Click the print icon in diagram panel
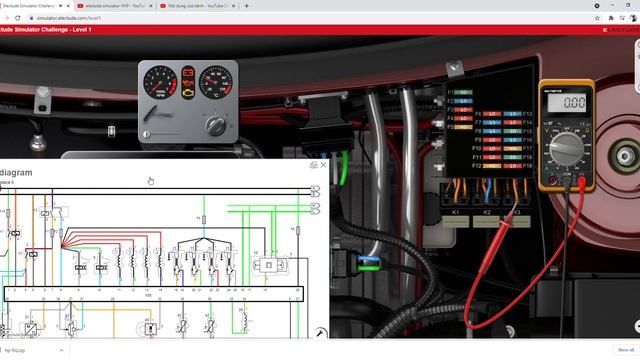Screen dimensions: 640x360 (313, 164)
